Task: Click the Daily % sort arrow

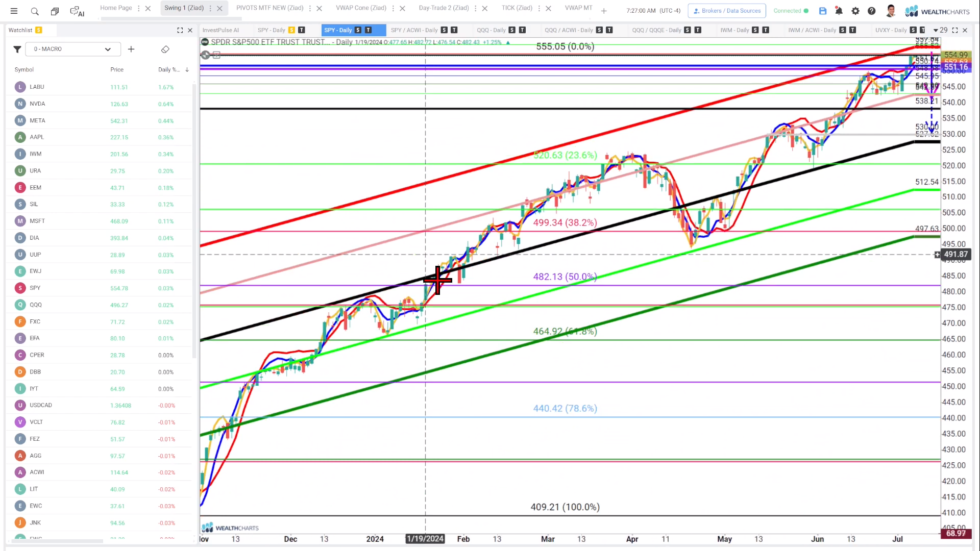Action: point(187,69)
